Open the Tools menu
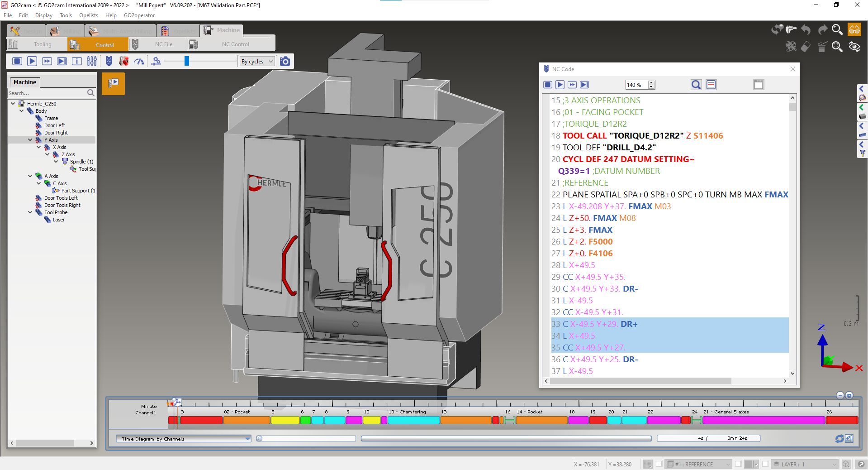This screenshot has width=868, height=470. click(66, 15)
